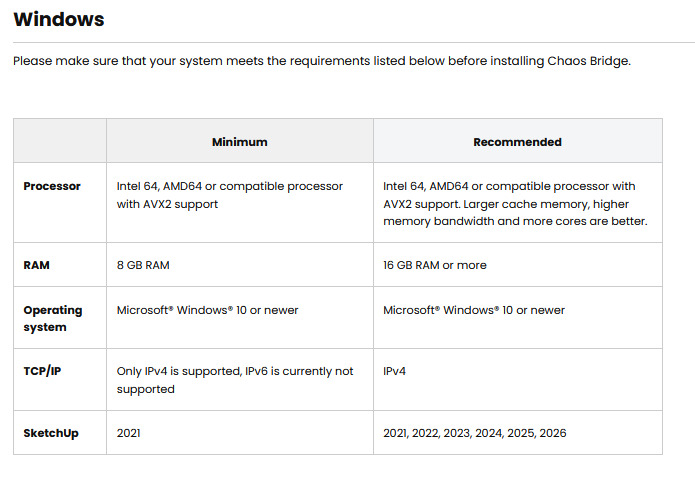This screenshot has width=695, height=500.
Task: Click the intro sentence mentioning Chaos Bridge
Action: [x=322, y=61]
